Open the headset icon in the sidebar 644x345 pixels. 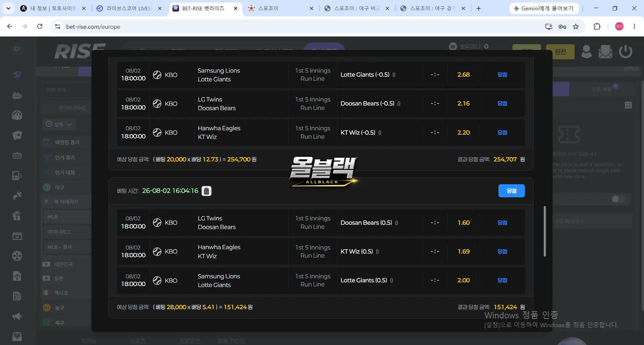tap(17, 116)
